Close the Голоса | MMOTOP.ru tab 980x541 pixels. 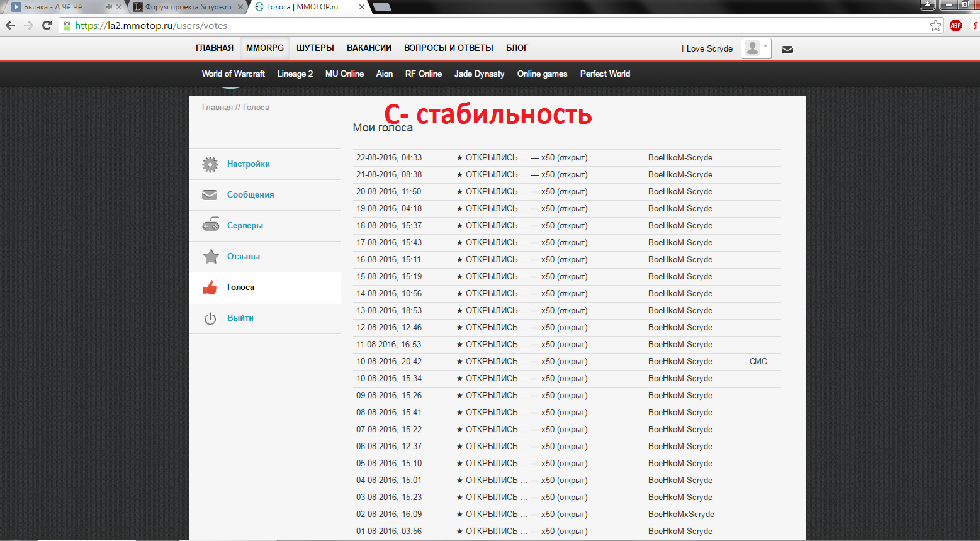click(x=361, y=7)
